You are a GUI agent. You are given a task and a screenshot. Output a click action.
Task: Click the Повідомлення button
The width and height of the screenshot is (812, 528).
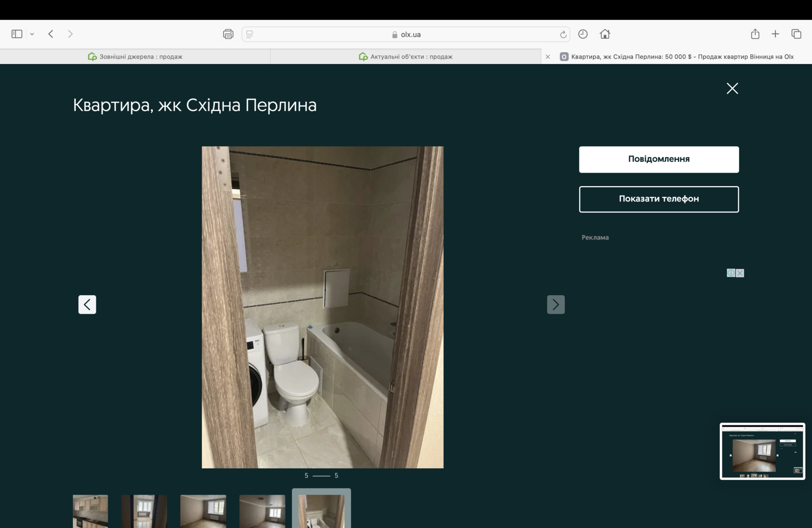pos(658,159)
